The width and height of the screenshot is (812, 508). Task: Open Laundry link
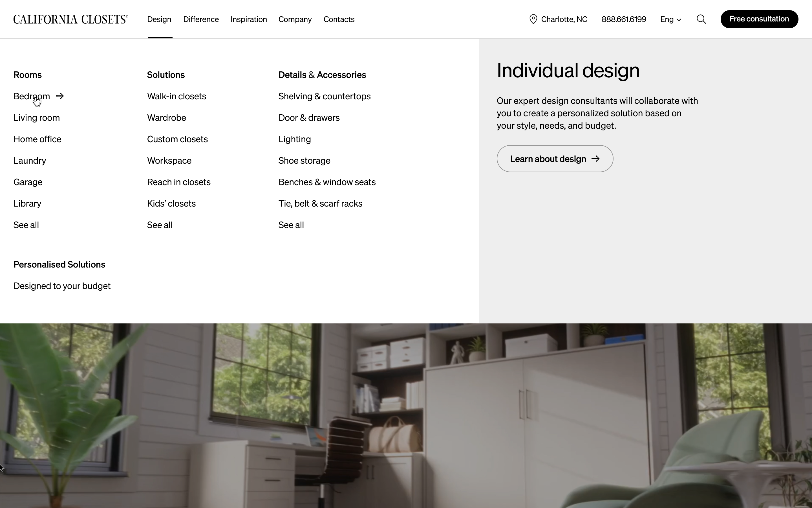click(x=30, y=161)
